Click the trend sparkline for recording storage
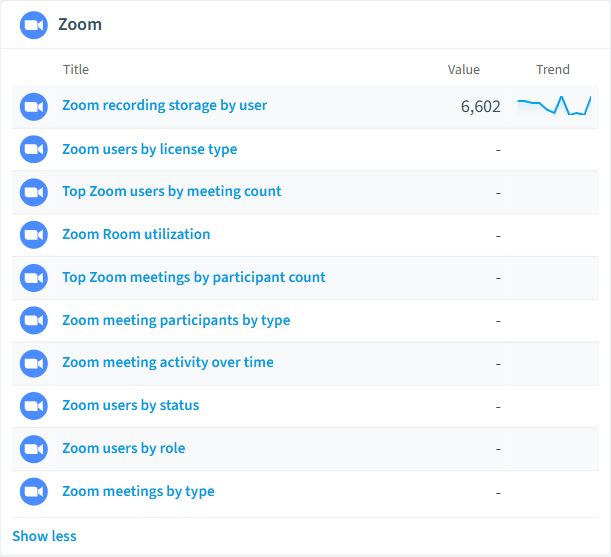This screenshot has width=611, height=557. click(x=554, y=106)
